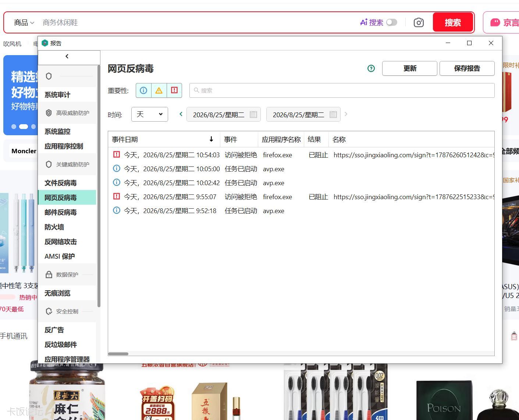Select AMSI 保护 in the sidebar

click(x=67, y=256)
